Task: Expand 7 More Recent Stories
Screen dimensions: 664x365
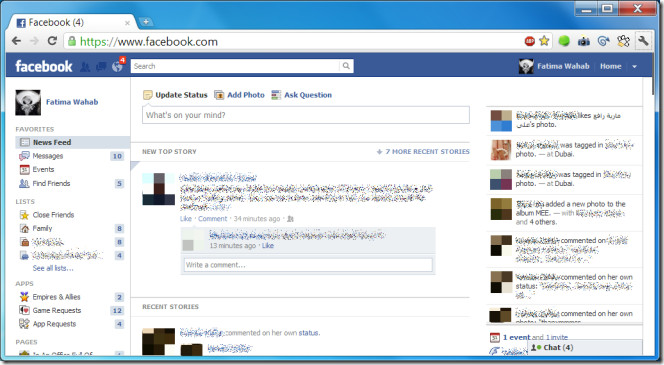Action: tap(423, 152)
